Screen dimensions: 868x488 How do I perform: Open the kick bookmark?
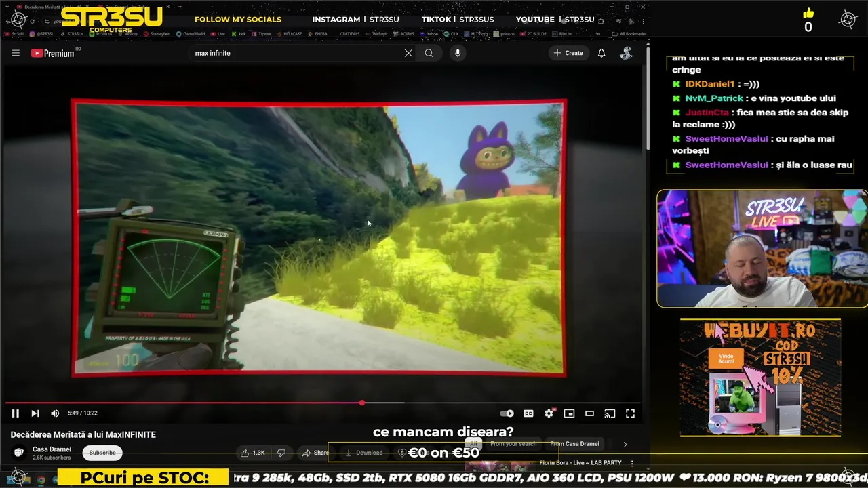point(239,33)
